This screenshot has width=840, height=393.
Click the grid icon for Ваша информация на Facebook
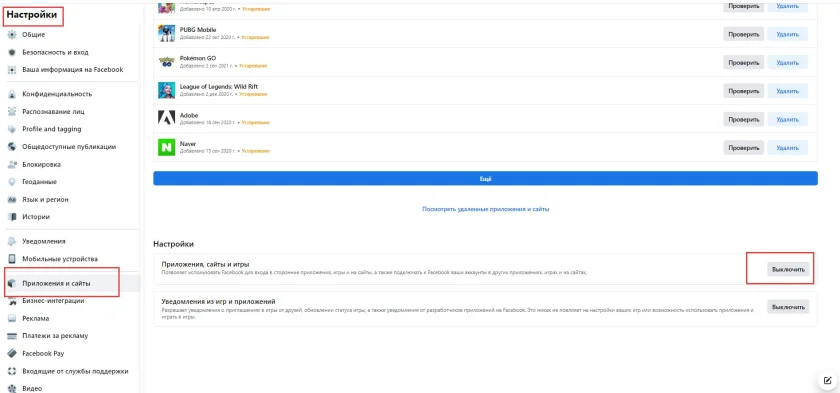click(x=12, y=70)
